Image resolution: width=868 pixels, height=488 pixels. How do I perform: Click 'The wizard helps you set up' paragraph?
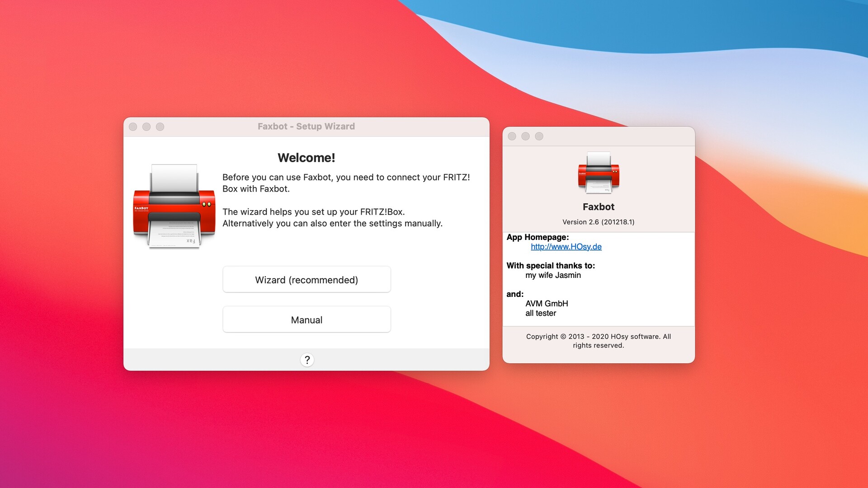pos(332,217)
